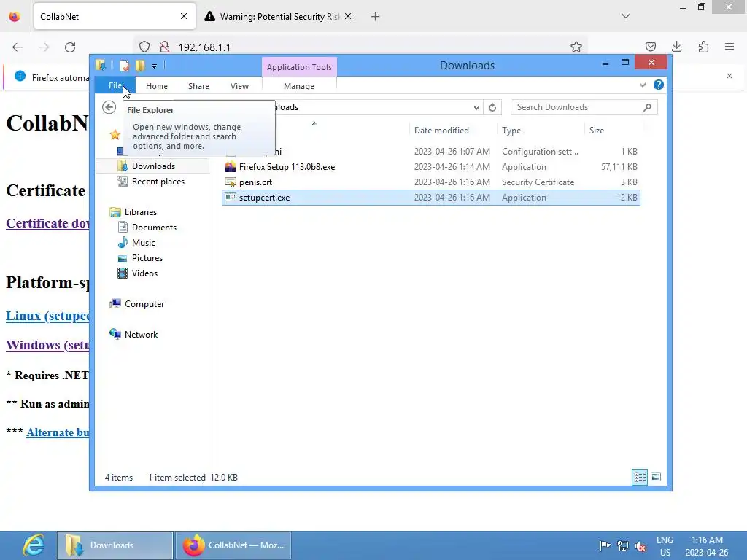Select the setupcert.exe file
The width and height of the screenshot is (747, 560).
(431, 198)
